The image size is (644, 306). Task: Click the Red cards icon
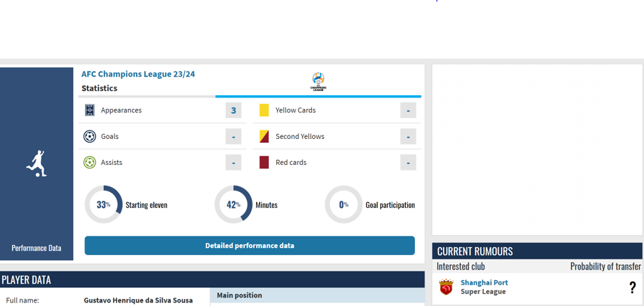[x=264, y=163]
